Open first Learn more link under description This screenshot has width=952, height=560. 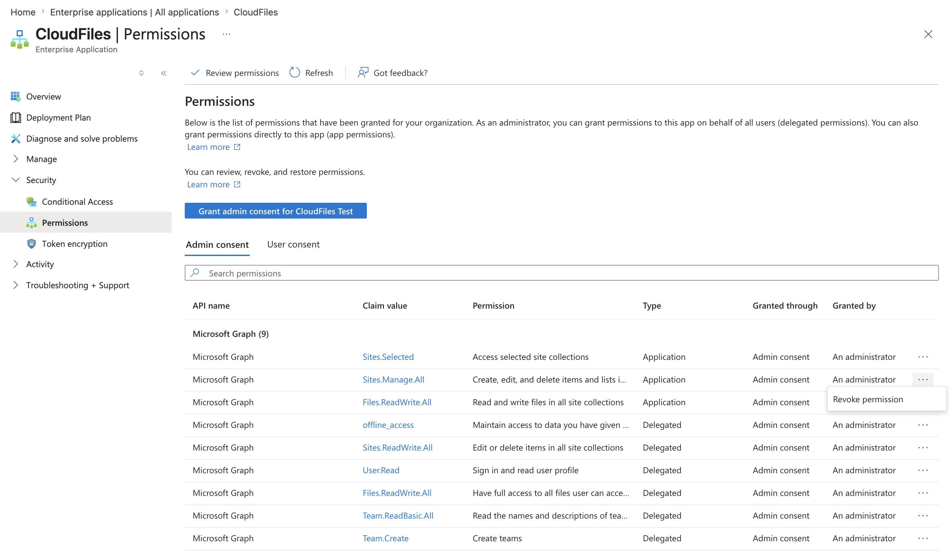pos(208,147)
